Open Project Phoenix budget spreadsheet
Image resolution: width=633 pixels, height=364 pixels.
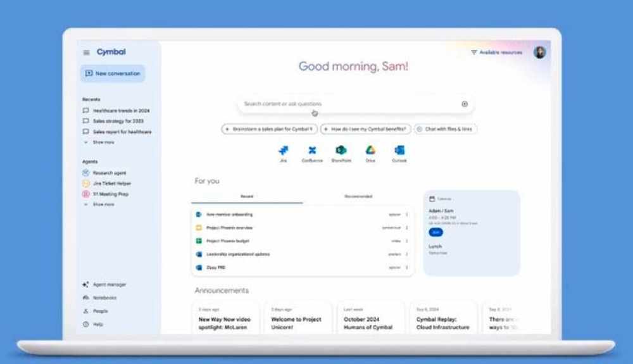[228, 241]
